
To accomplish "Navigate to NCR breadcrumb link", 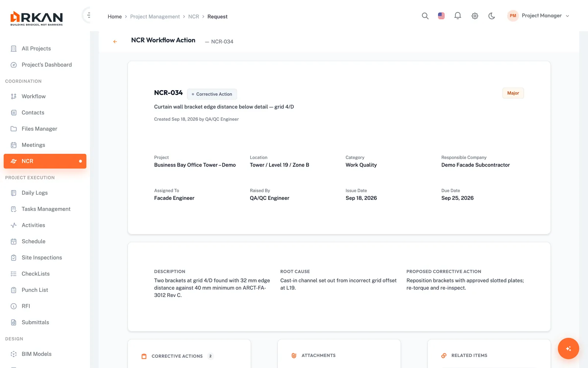I will pyautogui.click(x=194, y=17).
